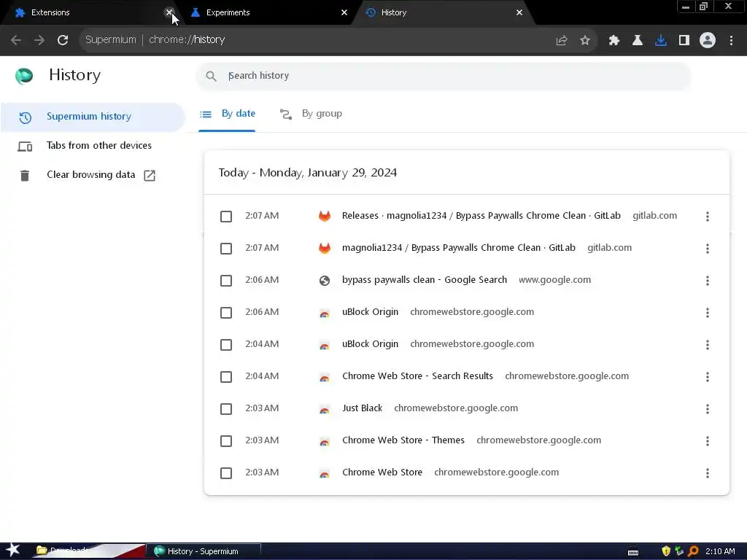
Task: Close the Extensions tab
Action: 169,12
